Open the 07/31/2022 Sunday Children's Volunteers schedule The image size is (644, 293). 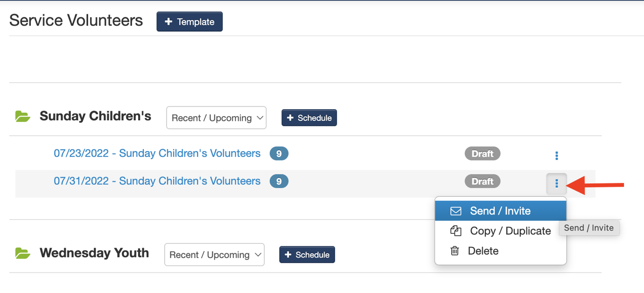click(x=157, y=181)
